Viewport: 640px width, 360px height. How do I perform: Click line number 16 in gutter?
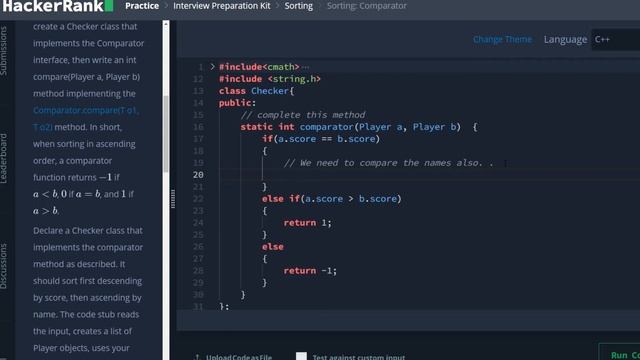[198, 127]
